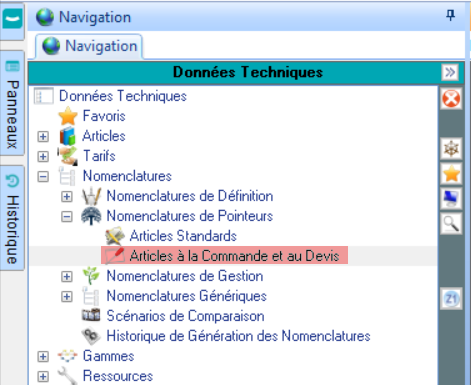Open the Historique vertical tab

pos(12,218)
